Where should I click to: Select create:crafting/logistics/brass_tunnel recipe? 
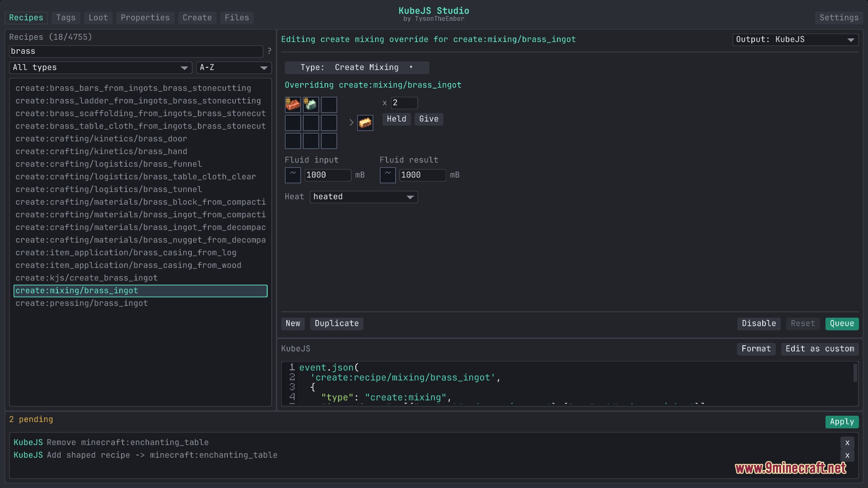pos(141,190)
